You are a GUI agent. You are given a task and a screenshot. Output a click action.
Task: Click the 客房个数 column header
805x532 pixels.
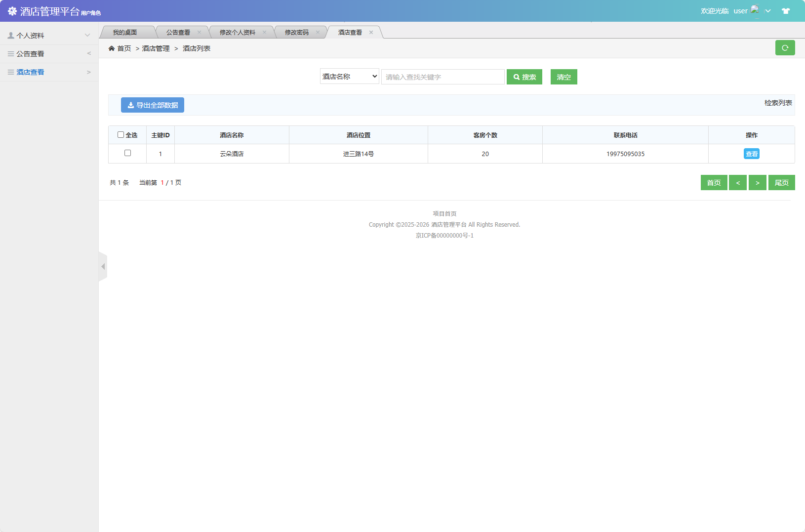pos(485,135)
